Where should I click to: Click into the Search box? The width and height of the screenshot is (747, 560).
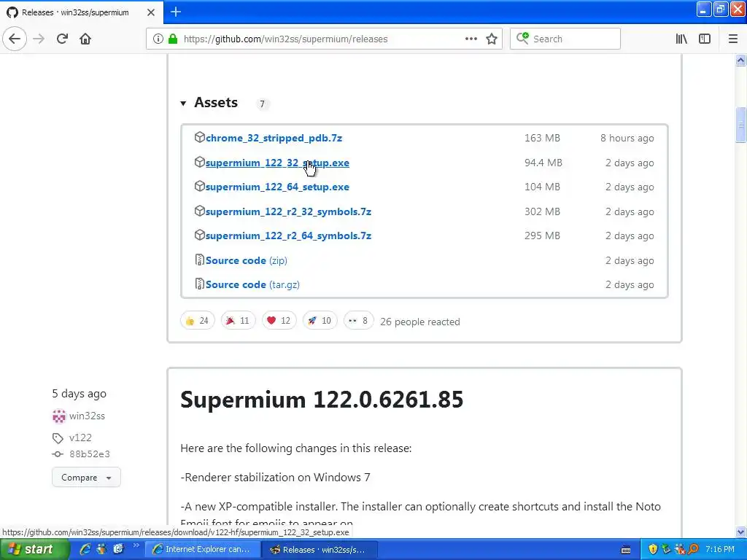coord(565,39)
